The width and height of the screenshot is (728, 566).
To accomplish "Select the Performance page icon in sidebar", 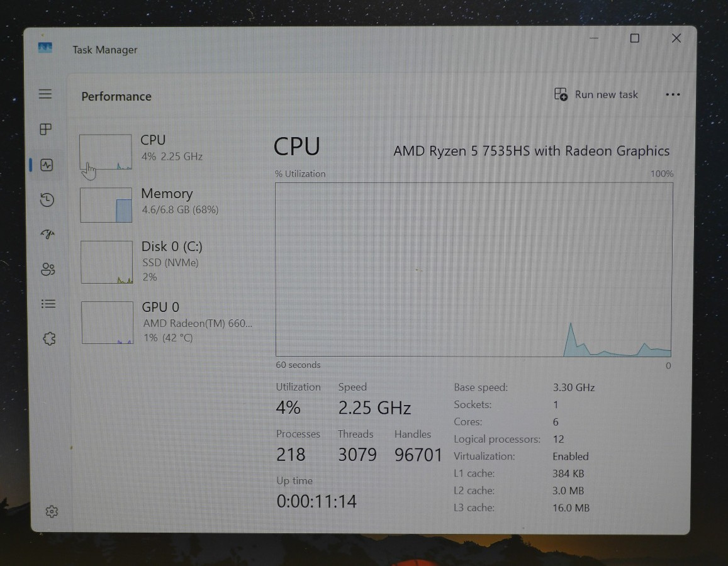I will [47, 165].
